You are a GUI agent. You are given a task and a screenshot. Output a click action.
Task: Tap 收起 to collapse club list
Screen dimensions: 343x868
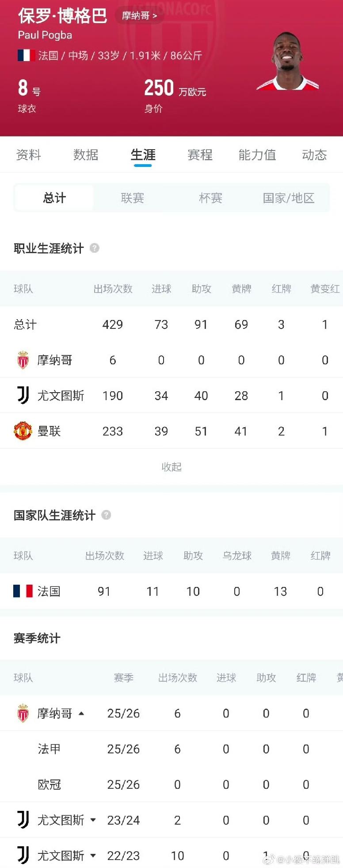pos(171,467)
